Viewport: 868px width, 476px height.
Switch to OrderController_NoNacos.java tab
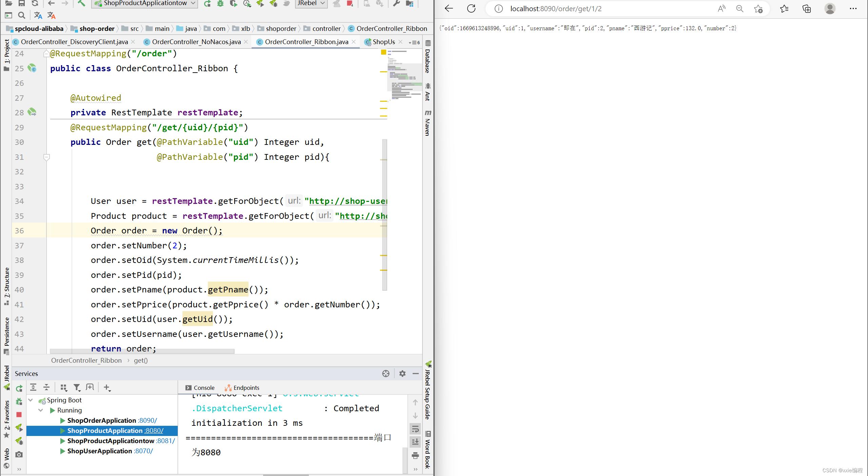pos(196,42)
